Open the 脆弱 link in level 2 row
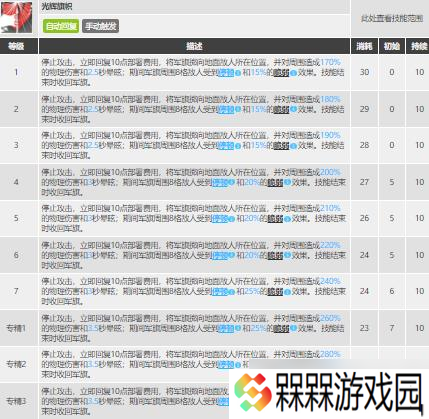 tap(281, 109)
